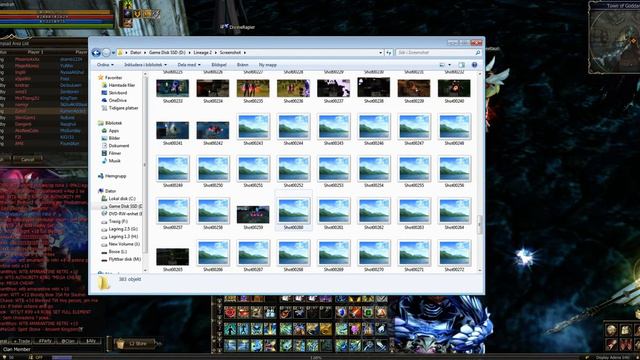Go back with the Explorer back arrow

(x=96, y=53)
